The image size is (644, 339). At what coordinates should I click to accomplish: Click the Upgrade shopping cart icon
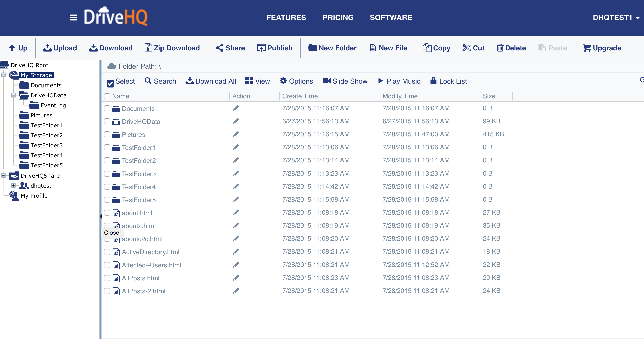[587, 48]
